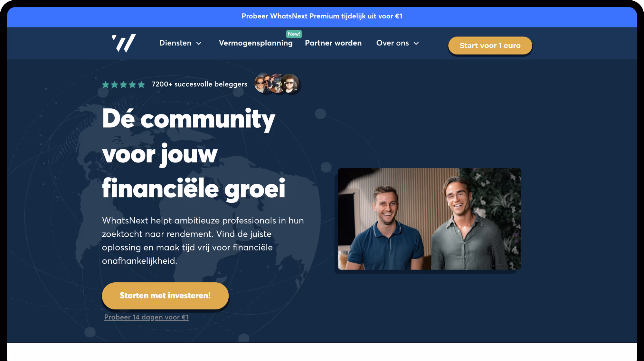Click the photo of the two founders
Screen dimensions: 644x361
pyautogui.click(x=429, y=219)
